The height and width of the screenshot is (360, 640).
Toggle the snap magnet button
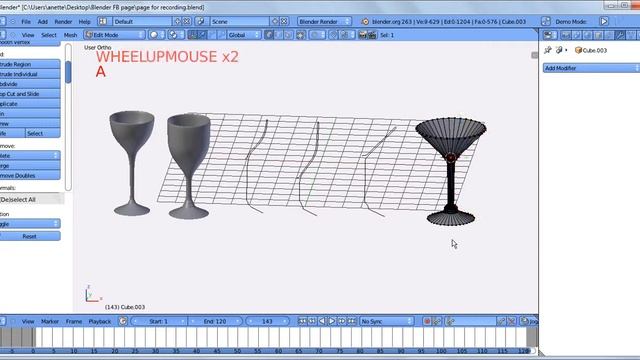tap(333, 35)
